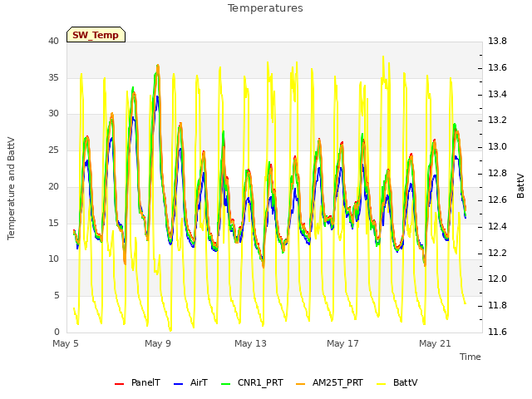Toggle the AM25T_PRT legend entry

tap(329, 382)
